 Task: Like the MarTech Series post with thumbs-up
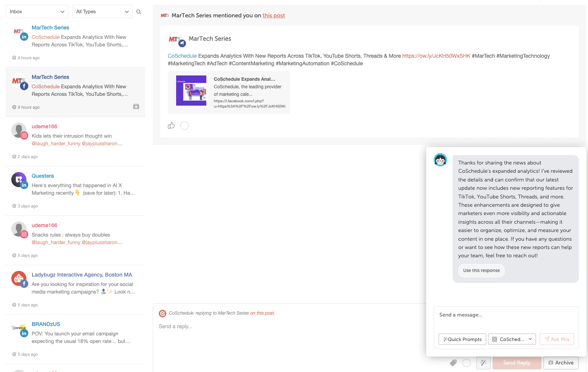click(x=171, y=126)
